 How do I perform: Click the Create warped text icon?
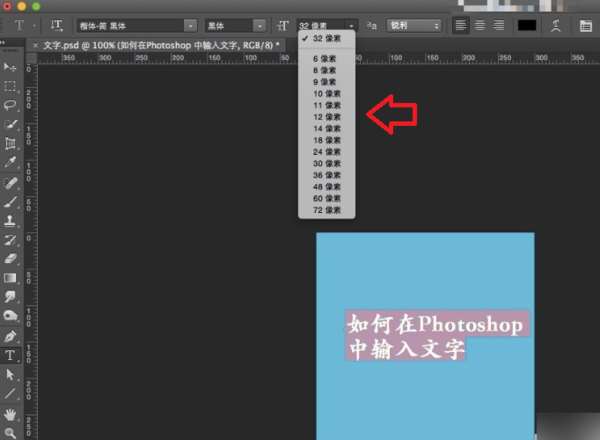[x=556, y=26]
